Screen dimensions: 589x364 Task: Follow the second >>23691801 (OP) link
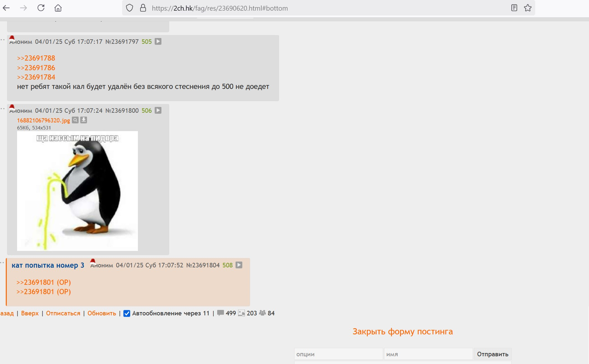click(43, 292)
